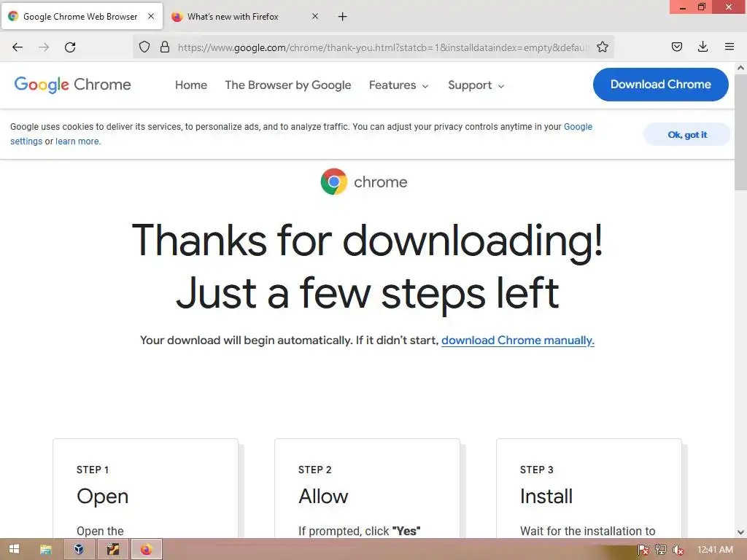
Task: Open the Windows Start button
Action: pyautogui.click(x=15, y=549)
